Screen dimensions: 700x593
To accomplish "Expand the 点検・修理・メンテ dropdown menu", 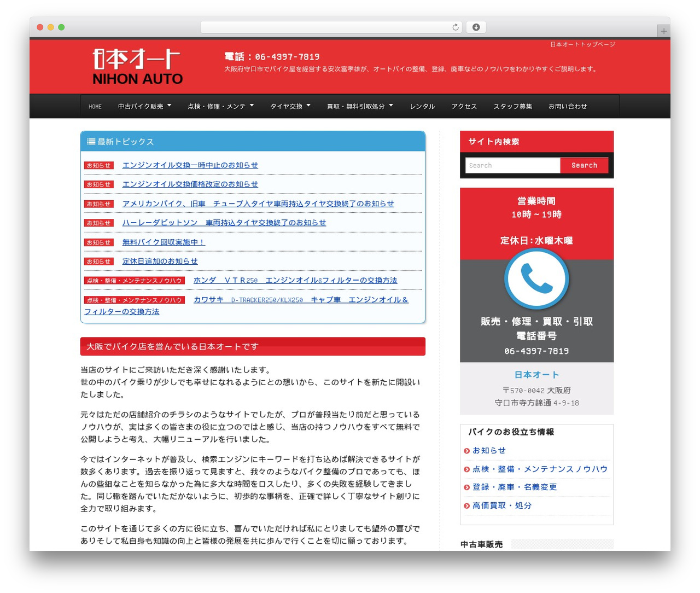I will pos(220,106).
